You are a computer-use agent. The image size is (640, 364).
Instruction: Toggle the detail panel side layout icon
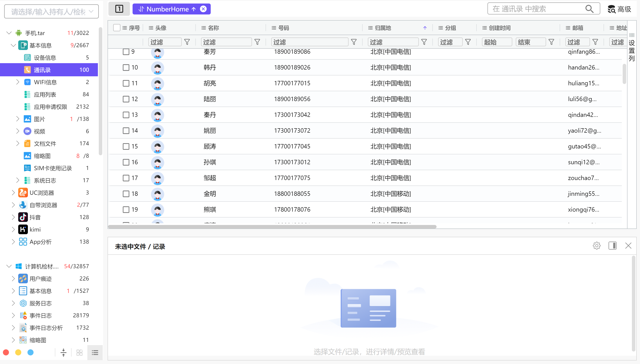pyautogui.click(x=612, y=246)
